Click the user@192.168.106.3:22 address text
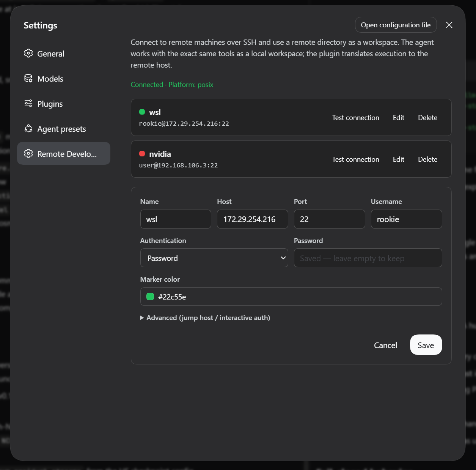The height and width of the screenshot is (470, 476). pyautogui.click(x=178, y=166)
